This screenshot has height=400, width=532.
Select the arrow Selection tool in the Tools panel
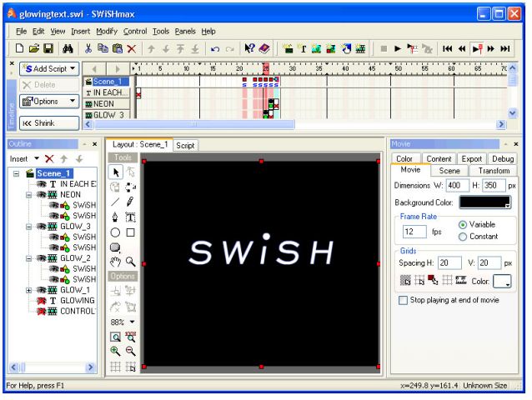point(116,172)
